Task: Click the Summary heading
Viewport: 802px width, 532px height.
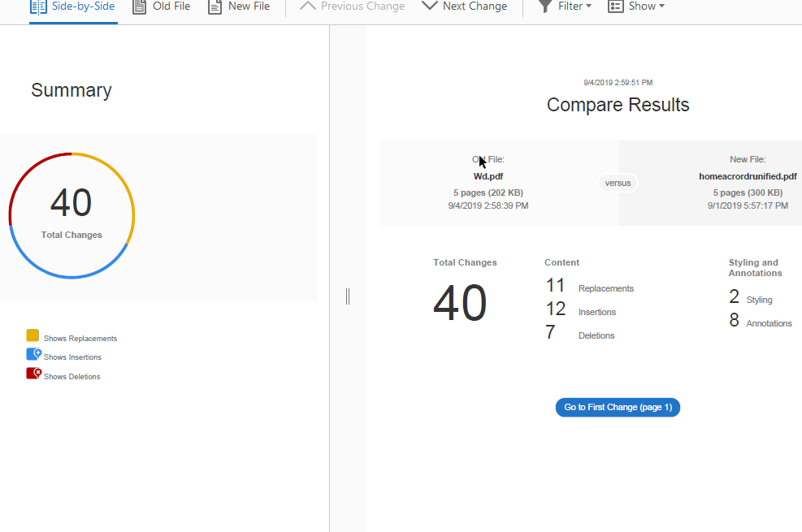Action: 71,90
